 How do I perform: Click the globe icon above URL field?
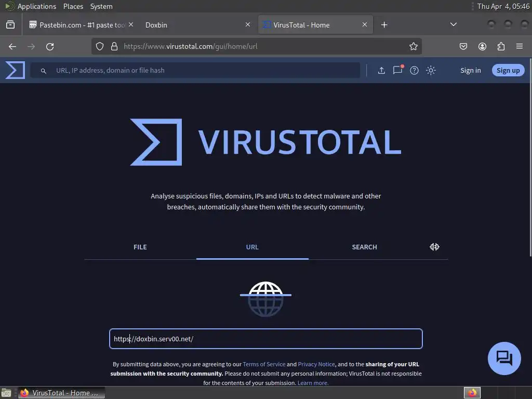point(265,299)
